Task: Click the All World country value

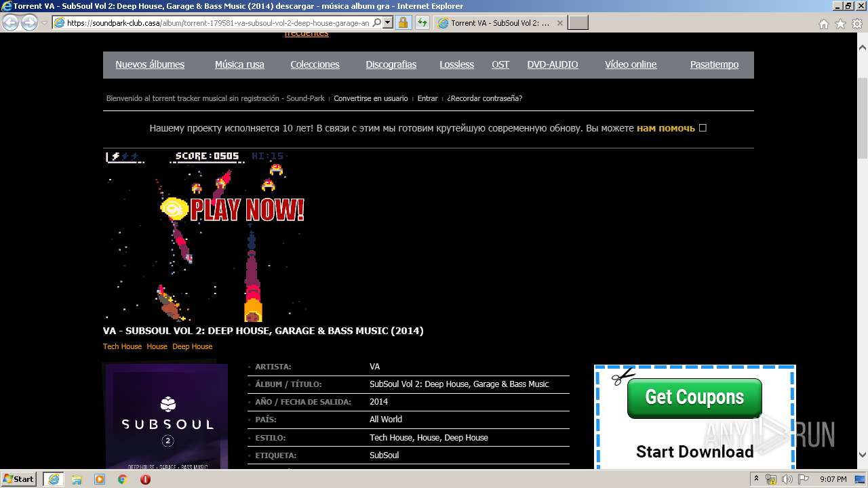Action: pos(386,420)
